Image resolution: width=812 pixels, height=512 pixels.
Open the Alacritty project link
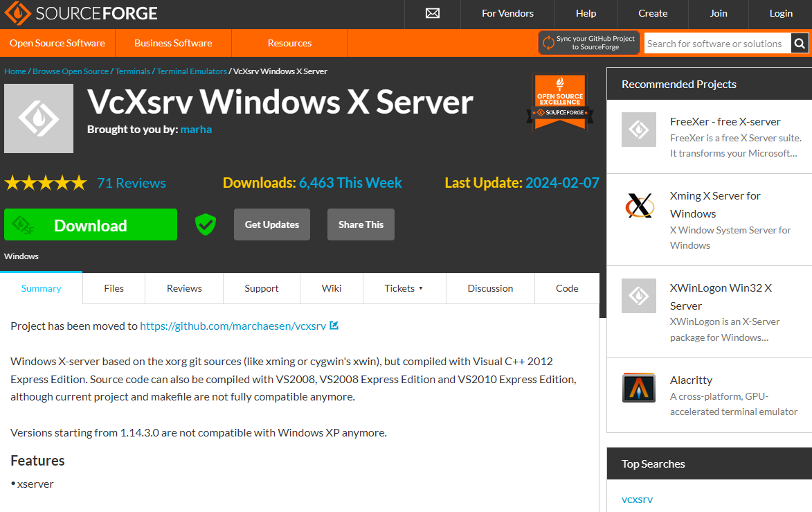pos(692,380)
